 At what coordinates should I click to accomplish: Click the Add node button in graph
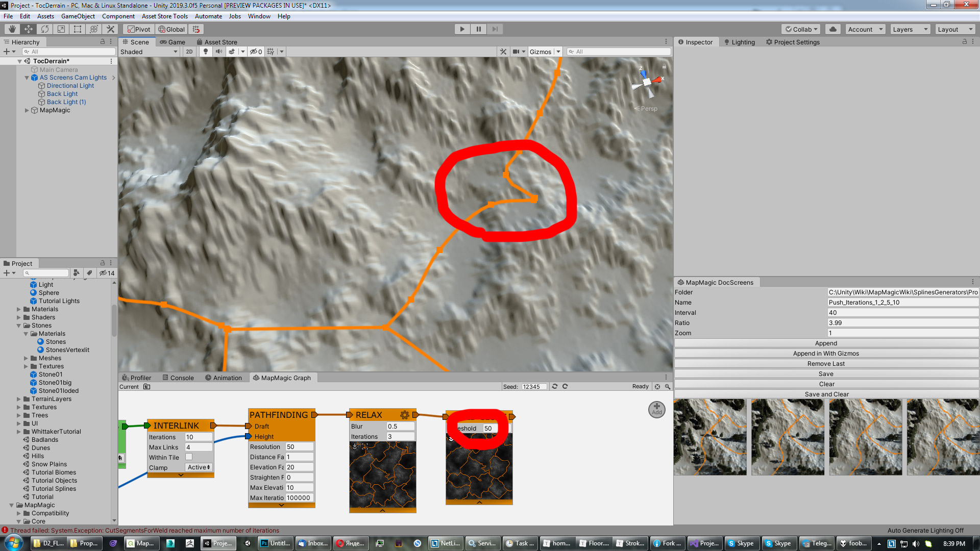657,409
